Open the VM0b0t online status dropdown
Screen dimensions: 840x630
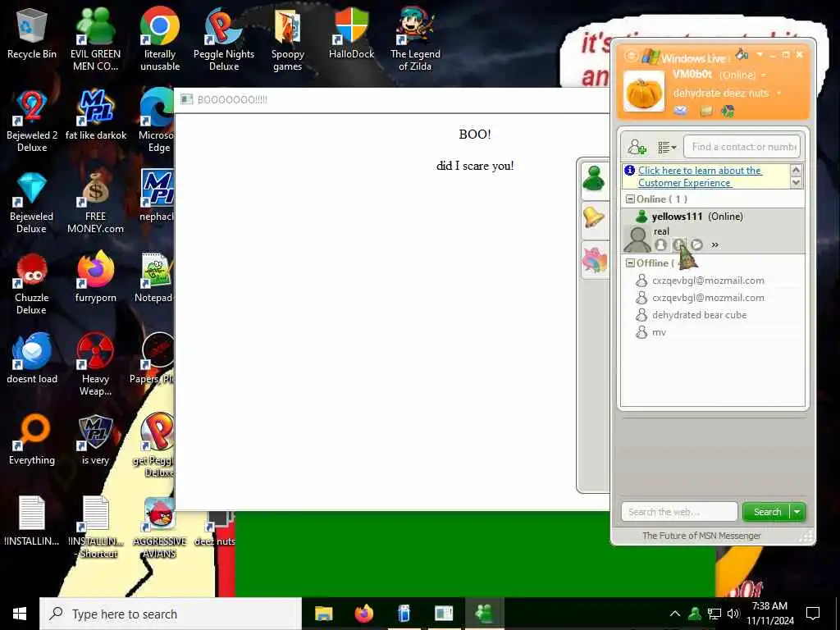pyautogui.click(x=764, y=75)
